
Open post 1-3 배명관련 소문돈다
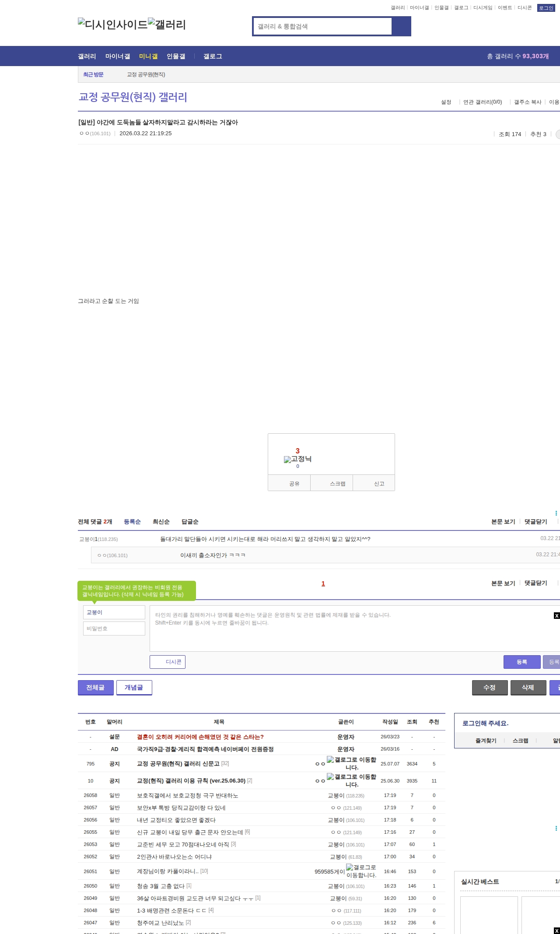pyautogui.click(x=171, y=910)
